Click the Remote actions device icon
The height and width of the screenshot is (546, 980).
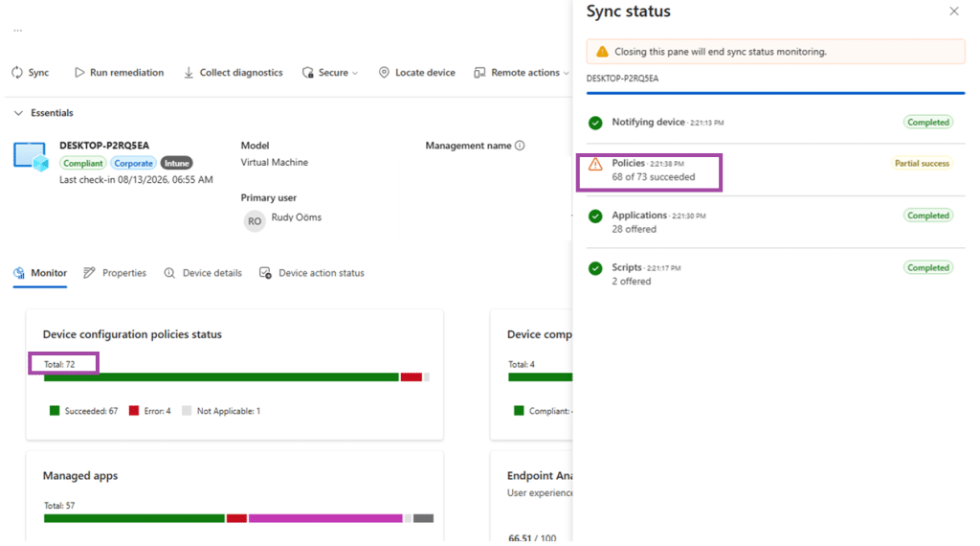pyautogui.click(x=479, y=73)
